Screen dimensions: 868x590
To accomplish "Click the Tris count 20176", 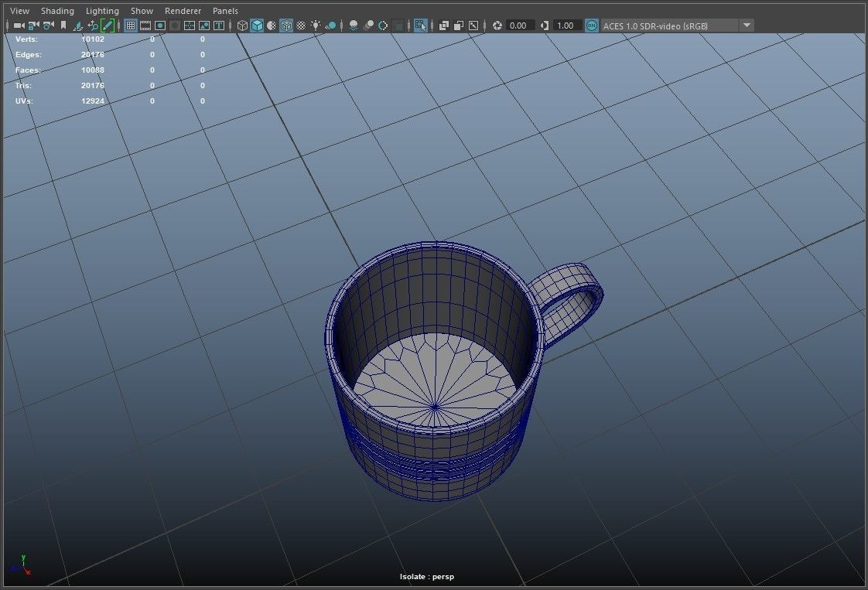I will coord(92,86).
